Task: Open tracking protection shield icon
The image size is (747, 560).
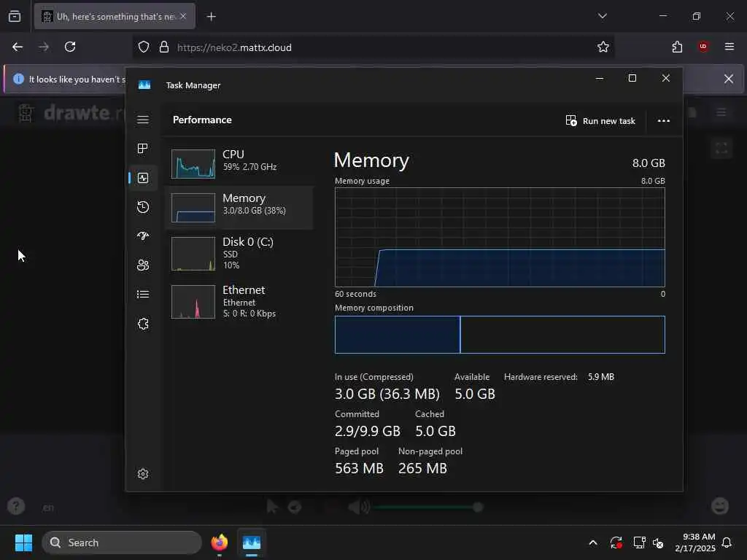Action: 144,47
